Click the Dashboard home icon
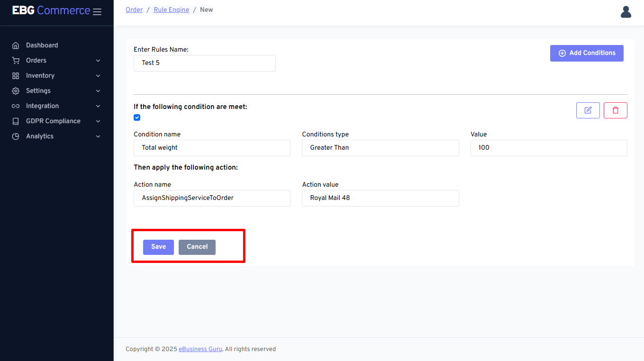Viewport: 644px width, 361px height. point(16,45)
